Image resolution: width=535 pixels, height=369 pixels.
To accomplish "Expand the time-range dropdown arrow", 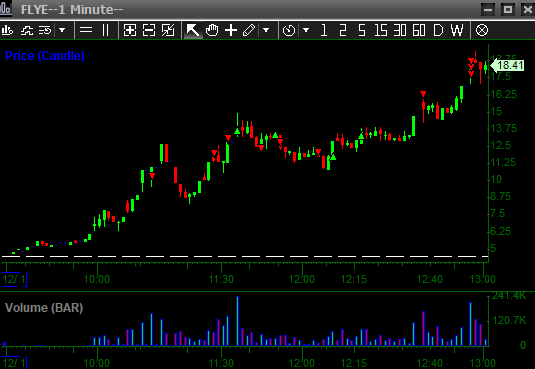I will pyautogui.click(x=306, y=30).
